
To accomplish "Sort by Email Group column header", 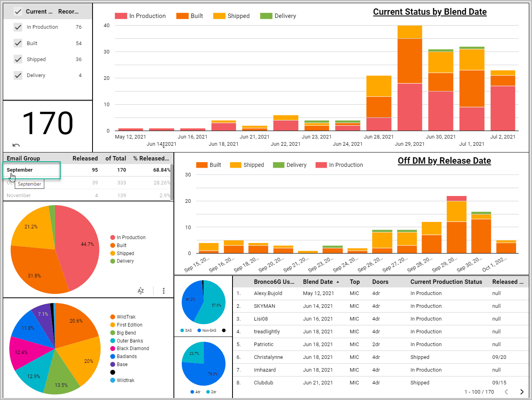I will tap(23, 158).
